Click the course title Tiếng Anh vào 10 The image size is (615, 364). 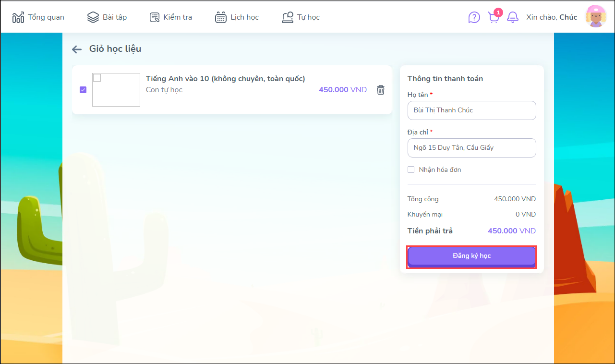[x=226, y=79]
